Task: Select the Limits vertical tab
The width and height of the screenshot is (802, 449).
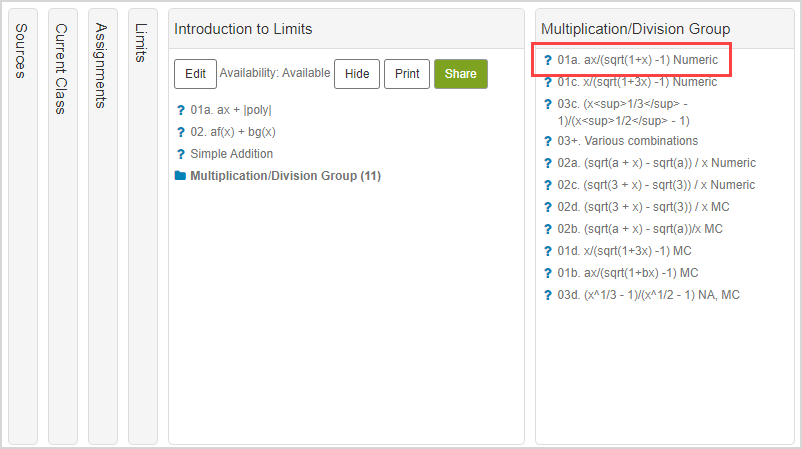Action: click(142, 45)
